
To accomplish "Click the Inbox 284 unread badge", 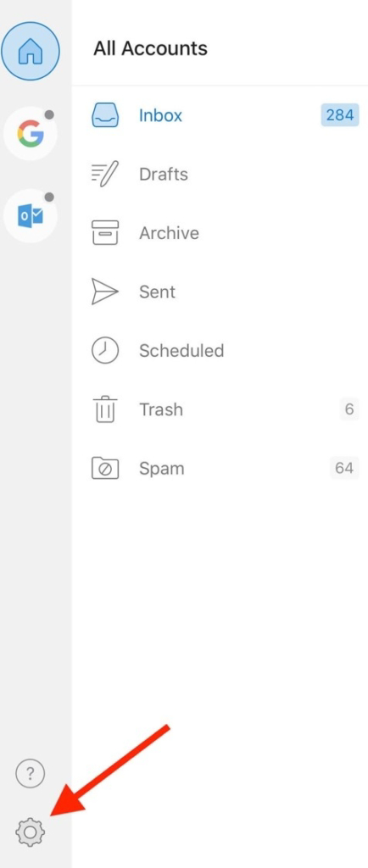I will coord(340,115).
